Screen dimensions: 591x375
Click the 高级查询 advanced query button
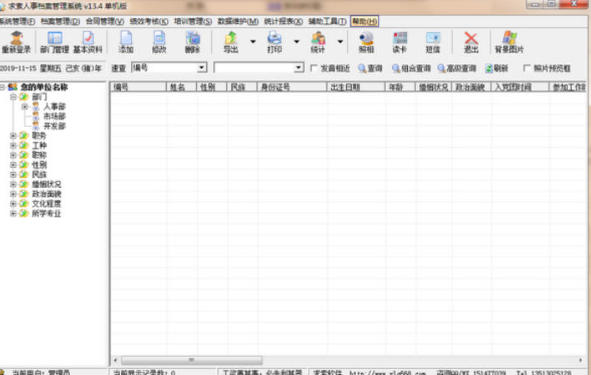coord(457,68)
